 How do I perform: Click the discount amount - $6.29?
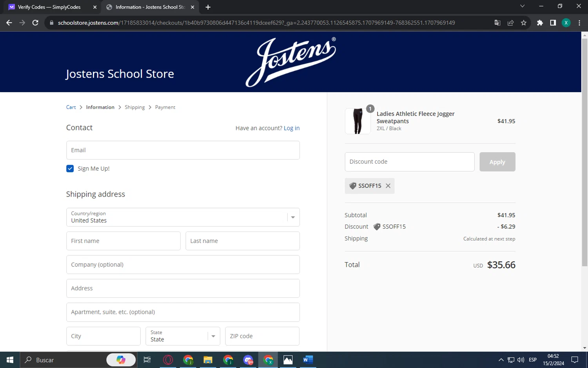click(x=506, y=227)
